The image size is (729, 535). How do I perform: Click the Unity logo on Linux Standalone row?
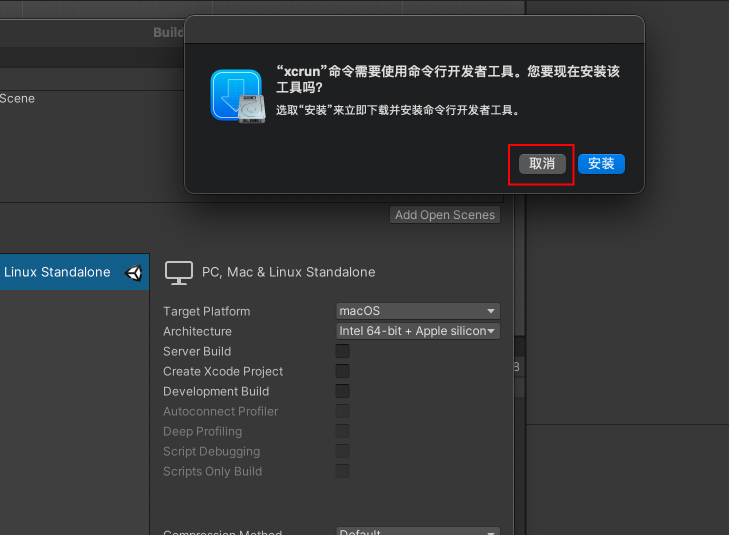[133, 272]
